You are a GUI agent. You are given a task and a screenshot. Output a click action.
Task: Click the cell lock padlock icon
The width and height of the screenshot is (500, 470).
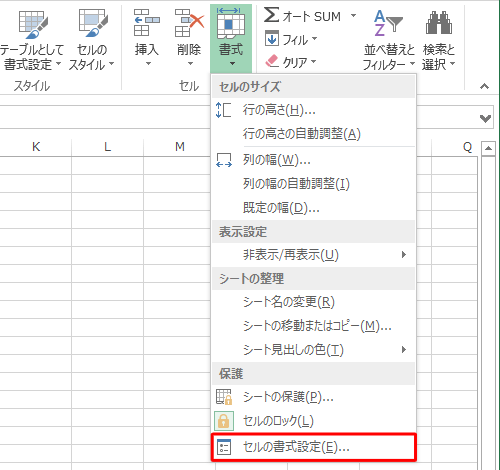click(x=224, y=421)
